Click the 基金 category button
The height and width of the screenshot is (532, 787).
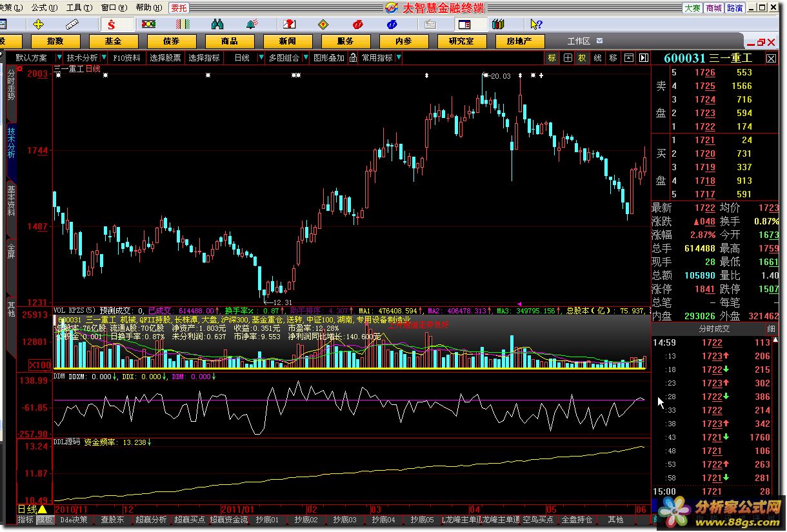tap(113, 41)
